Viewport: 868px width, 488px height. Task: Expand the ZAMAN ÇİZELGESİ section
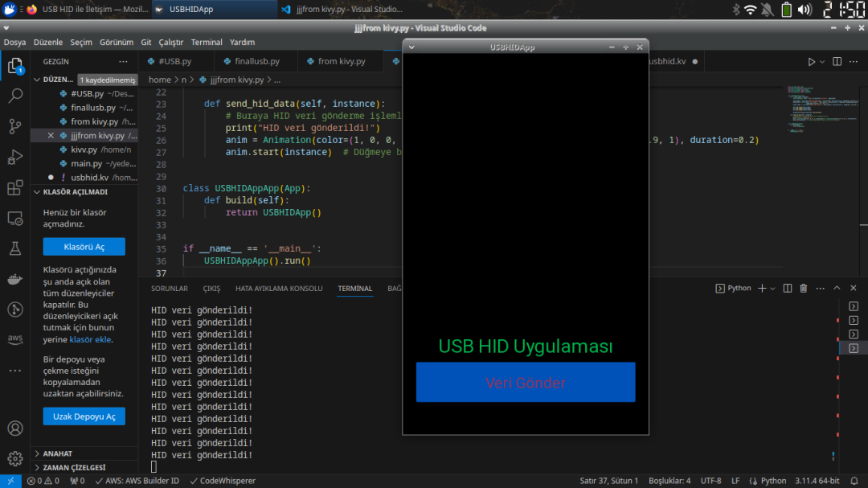coord(73,468)
